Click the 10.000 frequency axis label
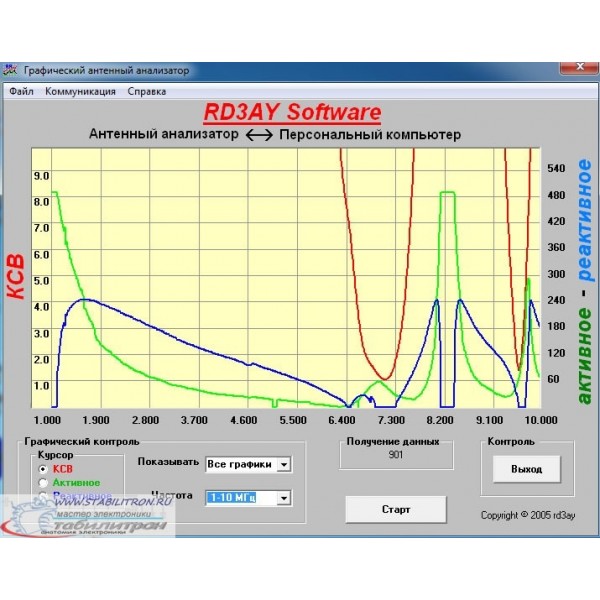This screenshot has width=600, height=600. tap(541, 420)
